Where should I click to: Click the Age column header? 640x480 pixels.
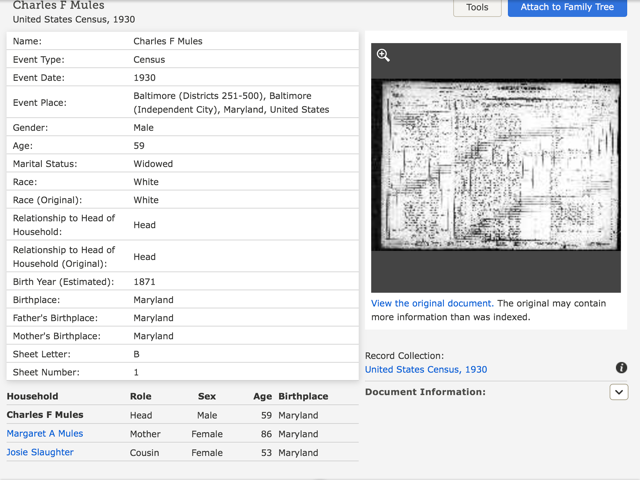pyautogui.click(x=262, y=396)
